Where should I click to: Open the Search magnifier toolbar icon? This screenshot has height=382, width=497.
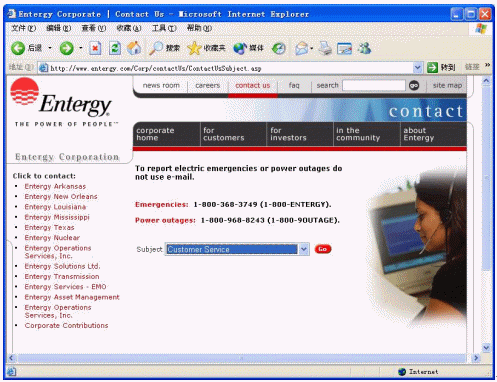156,48
